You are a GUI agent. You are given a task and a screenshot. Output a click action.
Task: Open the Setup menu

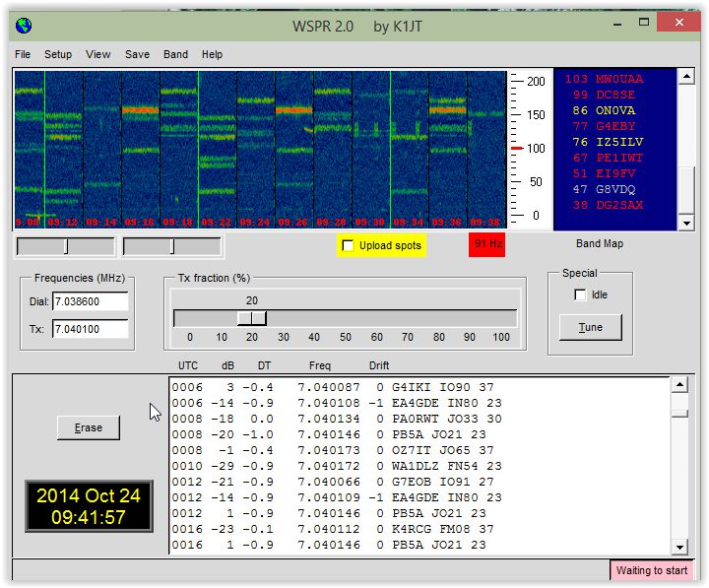tap(58, 55)
